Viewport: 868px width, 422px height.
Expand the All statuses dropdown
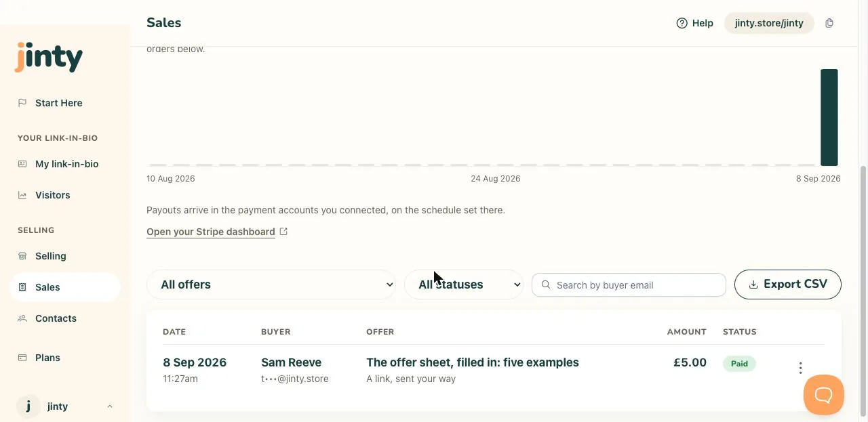(x=464, y=284)
